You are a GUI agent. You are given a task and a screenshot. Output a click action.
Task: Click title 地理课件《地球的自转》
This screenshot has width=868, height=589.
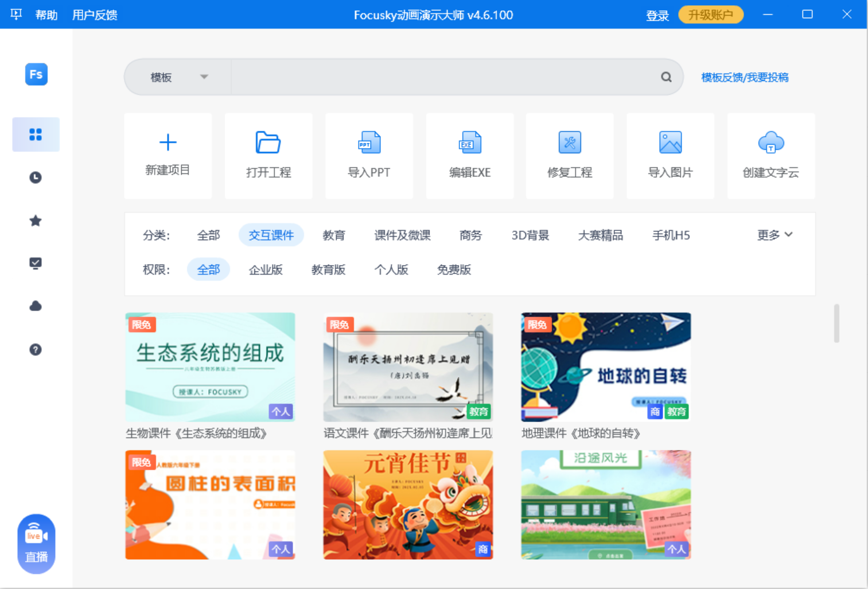coord(581,433)
